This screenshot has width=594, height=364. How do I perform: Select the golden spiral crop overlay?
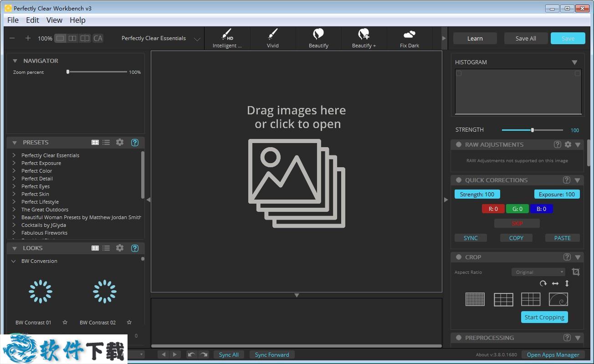[558, 299]
